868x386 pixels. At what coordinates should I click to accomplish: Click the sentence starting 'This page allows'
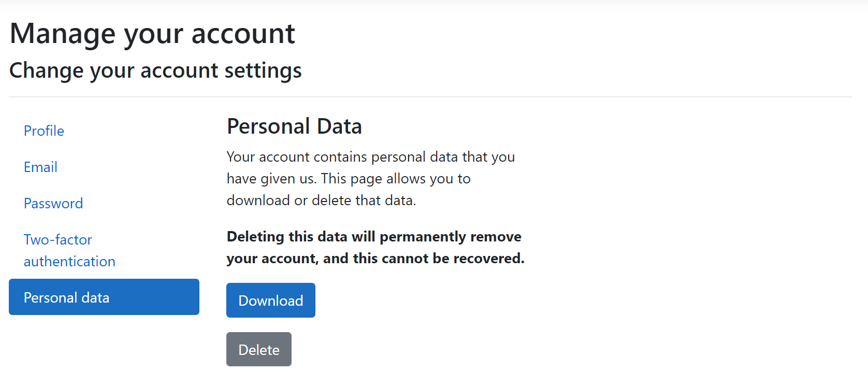click(x=395, y=179)
